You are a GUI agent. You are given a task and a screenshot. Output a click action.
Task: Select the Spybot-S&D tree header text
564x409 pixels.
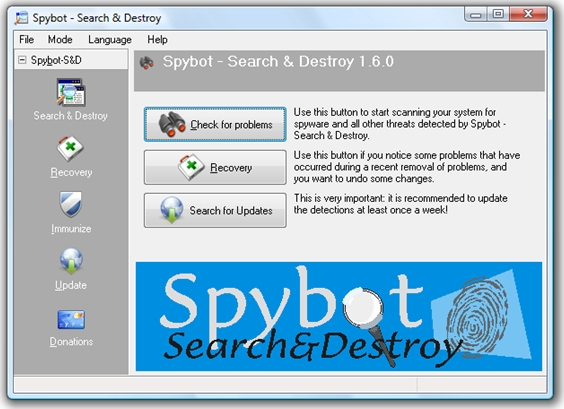click(x=56, y=60)
